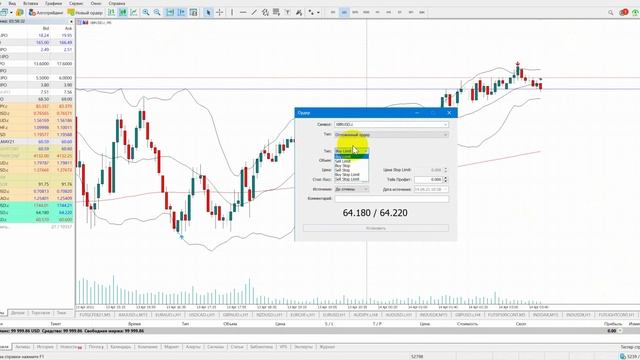Zoom in on the chart

pyautogui.click(x=146, y=13)
